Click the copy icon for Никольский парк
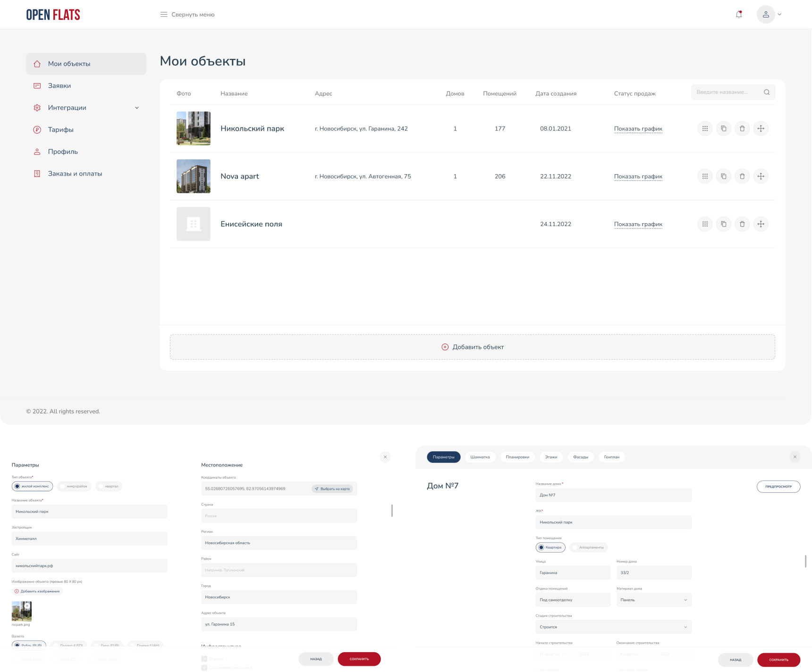812x672 pixels. tap(723, 129)
